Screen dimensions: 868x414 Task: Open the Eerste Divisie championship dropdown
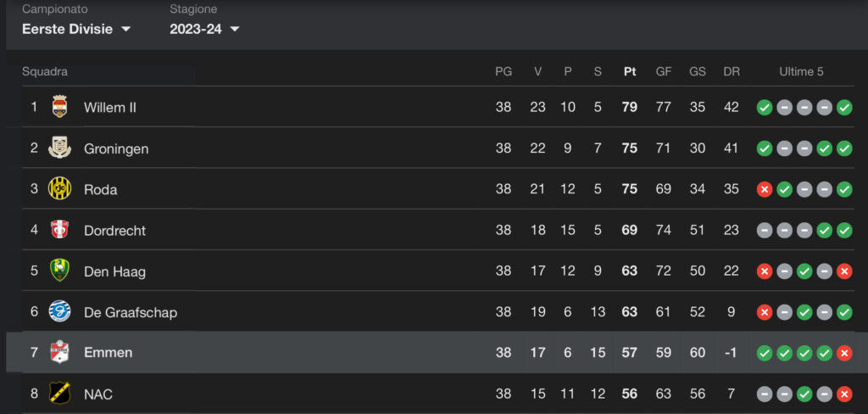coord(76,29)
